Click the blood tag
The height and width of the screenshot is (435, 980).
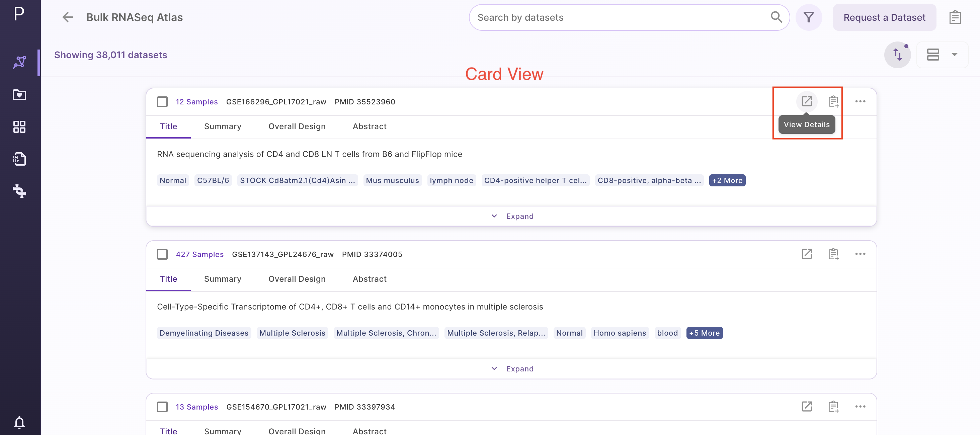click(x=667, y=333)
